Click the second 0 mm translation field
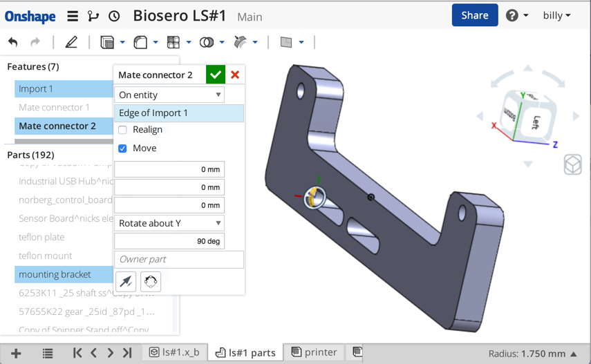 click(x=169, y=187)
